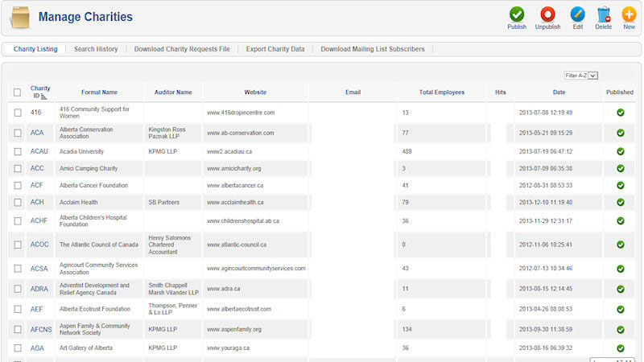Check the select-all checkbox in header
Image resolution: width=644 pixels, height=362 pixels.
[x=17, y=93]
